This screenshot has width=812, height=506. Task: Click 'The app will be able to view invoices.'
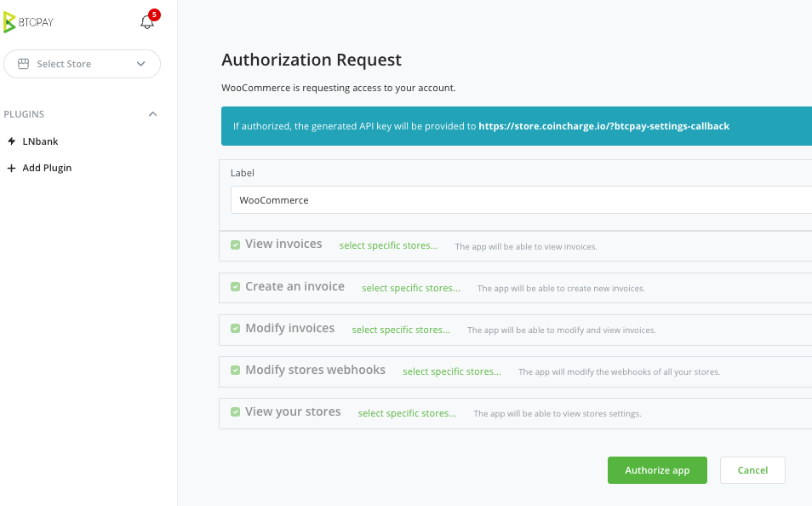click(526, 247)
